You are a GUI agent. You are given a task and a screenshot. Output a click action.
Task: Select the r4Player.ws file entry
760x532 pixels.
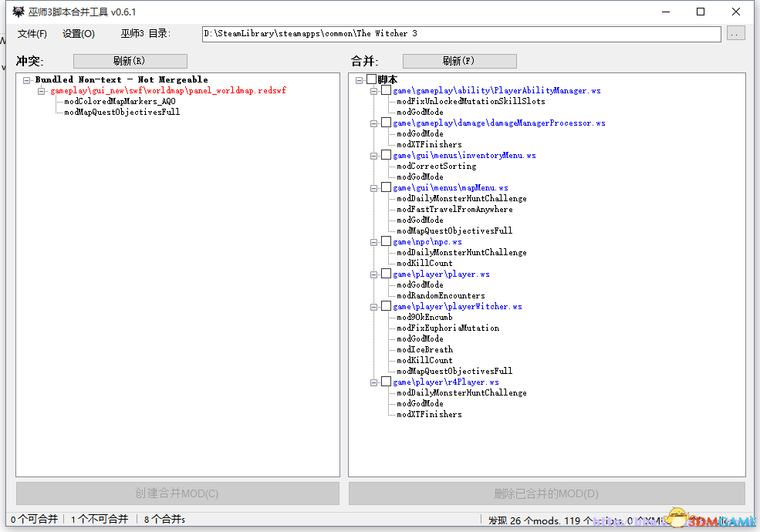click(446, 382)
